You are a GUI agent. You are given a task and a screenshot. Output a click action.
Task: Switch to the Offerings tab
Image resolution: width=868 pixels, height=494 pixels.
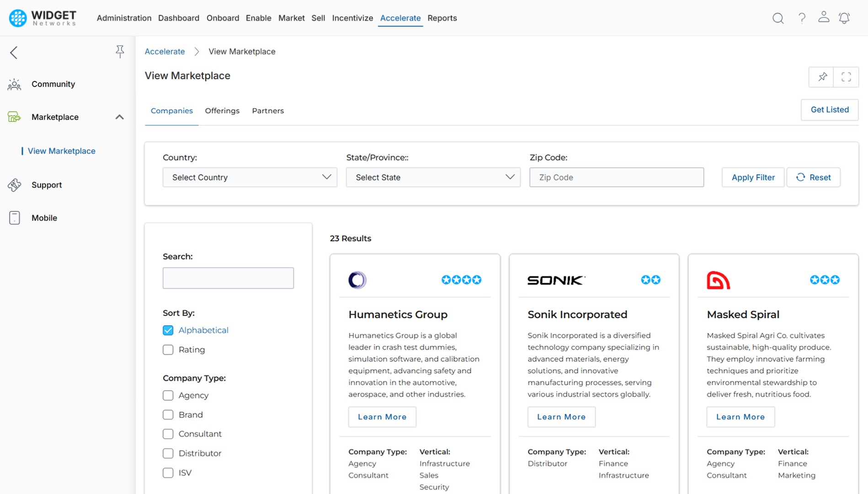tap(222, 111)
